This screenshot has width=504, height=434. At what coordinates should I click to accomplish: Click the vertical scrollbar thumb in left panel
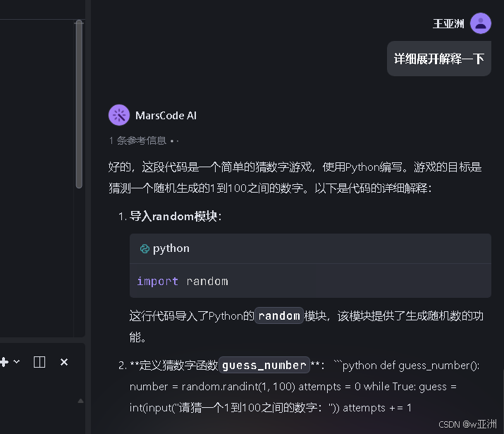coord(79,104)
